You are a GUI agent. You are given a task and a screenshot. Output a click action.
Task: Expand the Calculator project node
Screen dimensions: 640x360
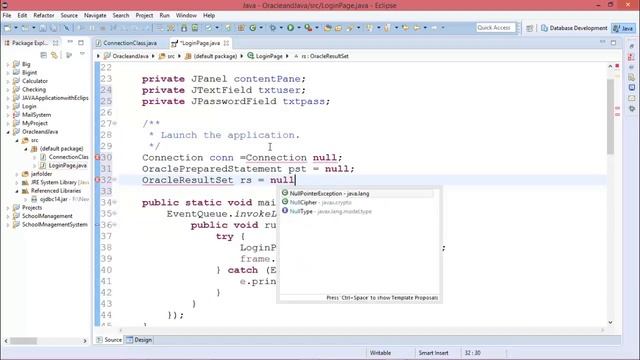pos(8,81)
